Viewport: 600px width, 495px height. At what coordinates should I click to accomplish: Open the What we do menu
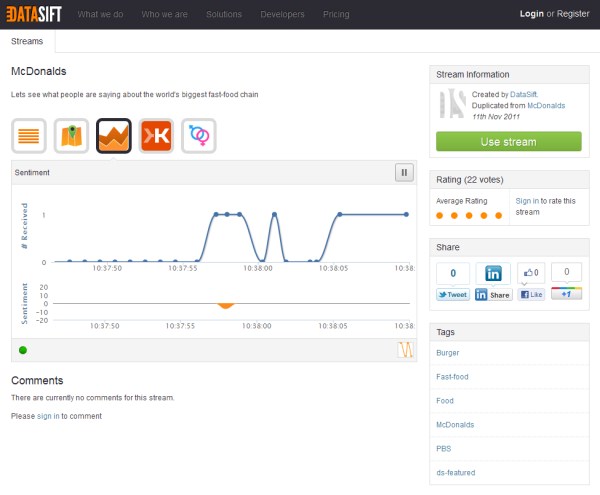pyautogui.click(x=100, y=14)
